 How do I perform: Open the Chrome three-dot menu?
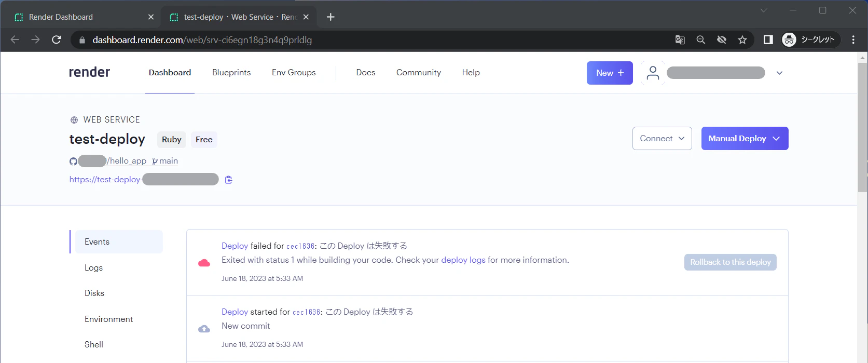[853, 39]
